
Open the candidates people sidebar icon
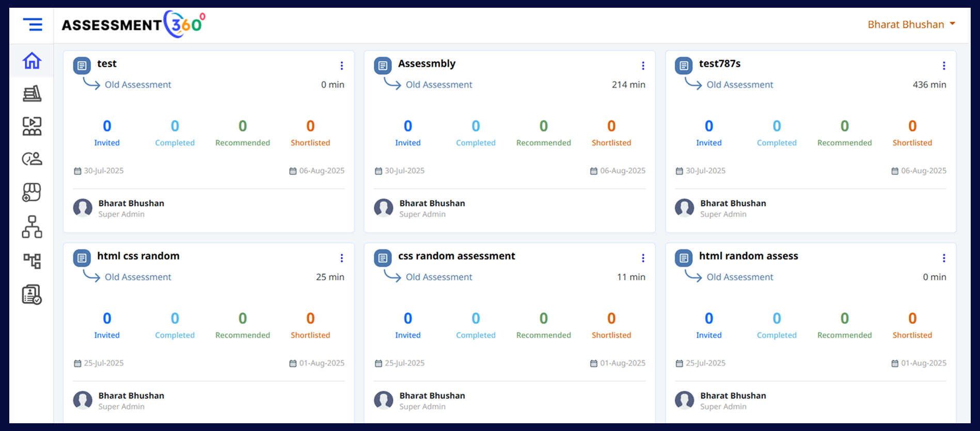click(x=32, y=158)
